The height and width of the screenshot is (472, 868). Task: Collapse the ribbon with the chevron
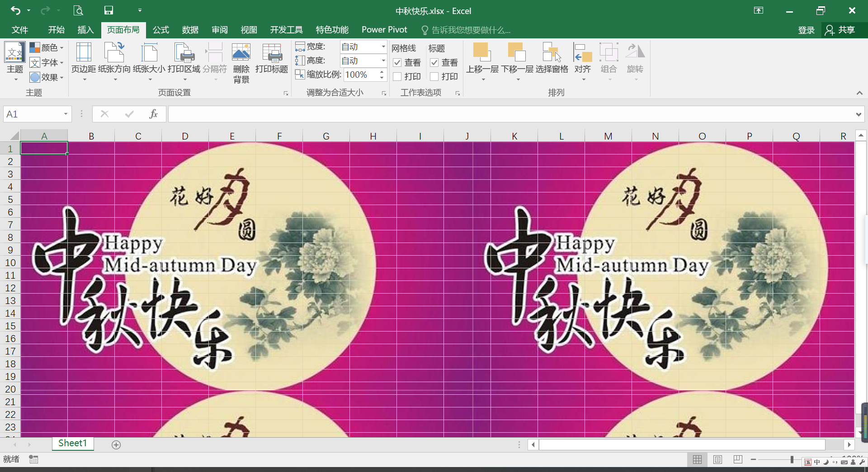click(859, 93)
